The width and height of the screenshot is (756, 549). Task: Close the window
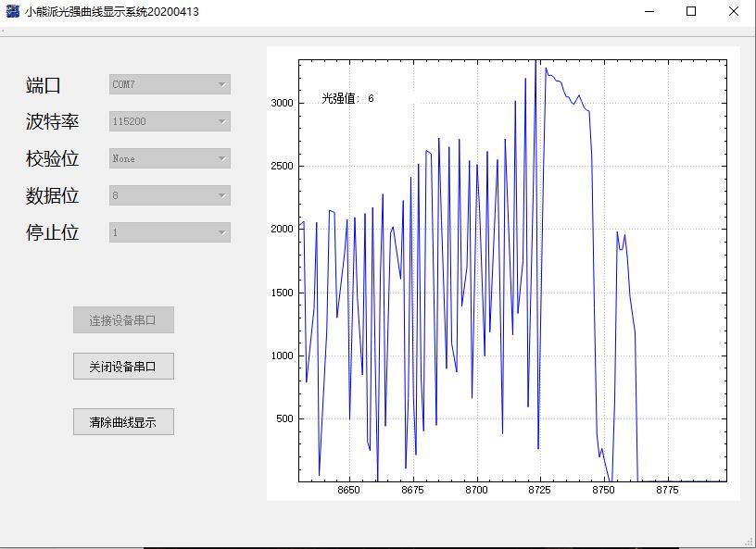pos(734,11)
